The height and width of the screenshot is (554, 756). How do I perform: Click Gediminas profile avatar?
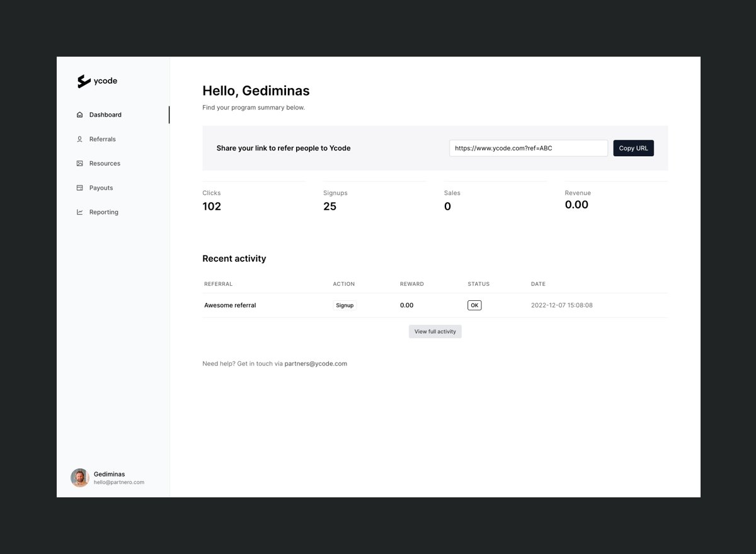coord(80,478)
